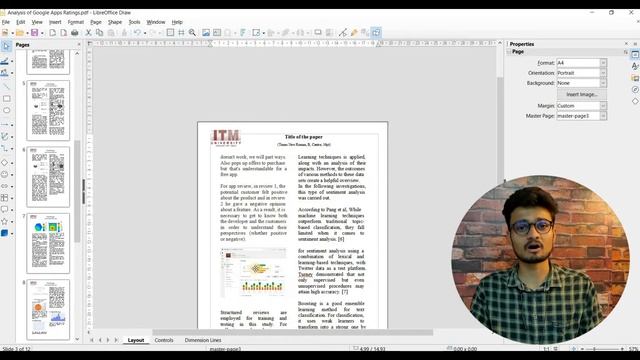640x360 pixels.
Task: Close the Properties sidebar deck
Action: pos(627,44)
